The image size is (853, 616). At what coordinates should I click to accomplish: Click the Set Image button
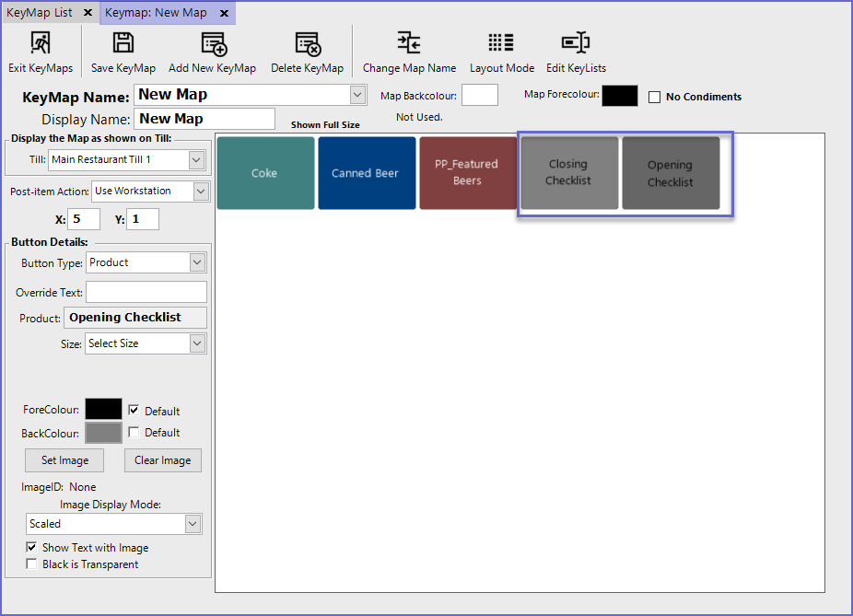pos(64,460)
